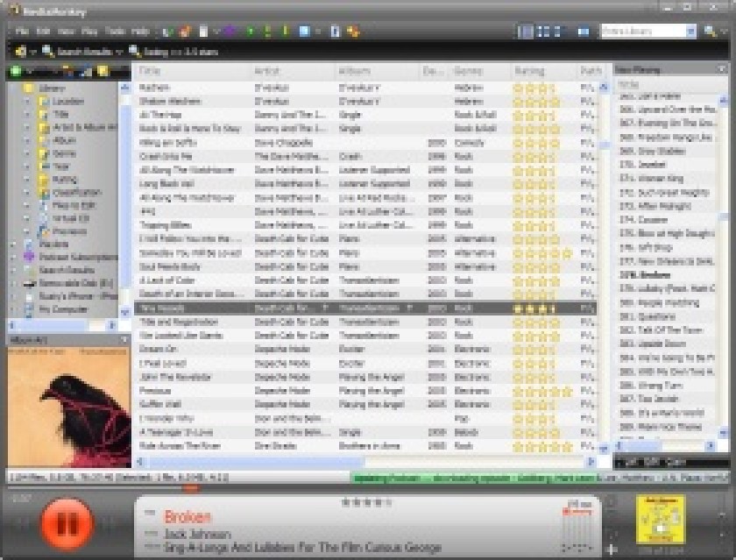This screenshot has width=736, height=560.
Task: Click the green circle icon in the toolbar
Action: click(250, 32)
